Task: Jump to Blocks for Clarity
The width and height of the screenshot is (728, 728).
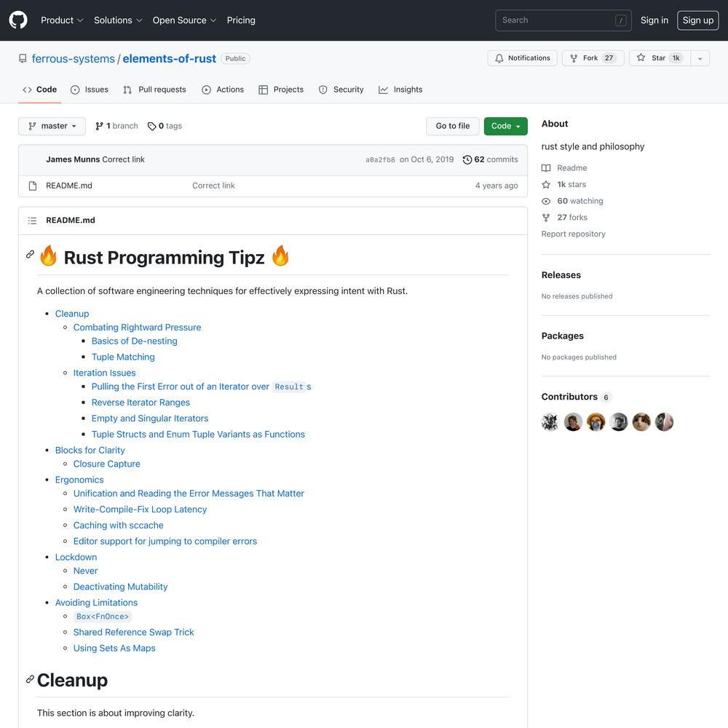Action: pos(90,451)
